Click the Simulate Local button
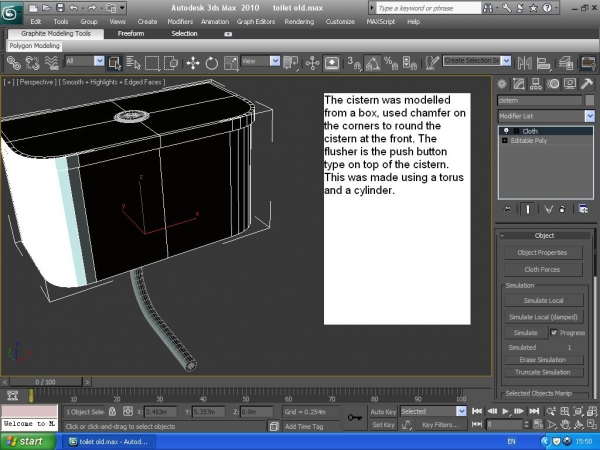The width and height of the screenshot is (600, 450). (543, 300)
